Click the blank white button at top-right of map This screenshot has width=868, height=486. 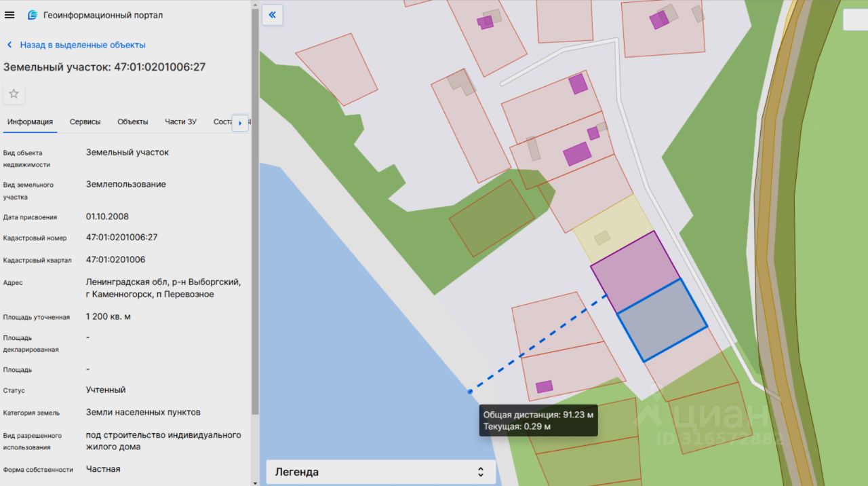(854, 20)
